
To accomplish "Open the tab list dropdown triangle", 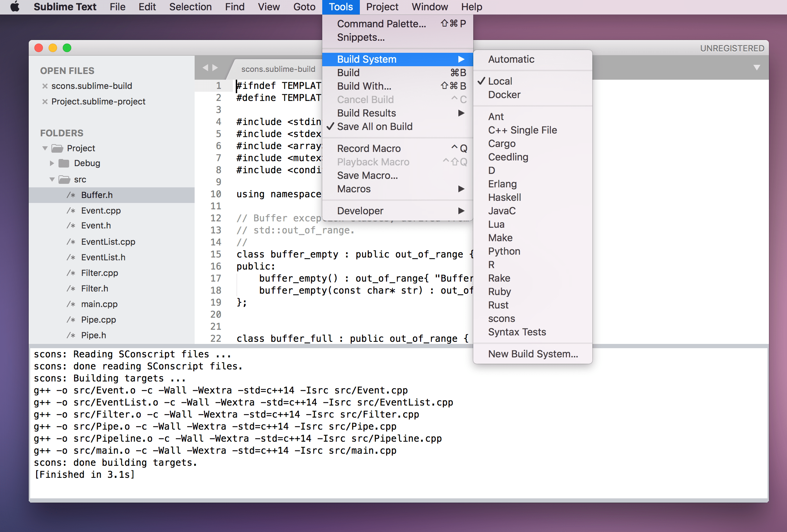I will (x=757, y=68).
